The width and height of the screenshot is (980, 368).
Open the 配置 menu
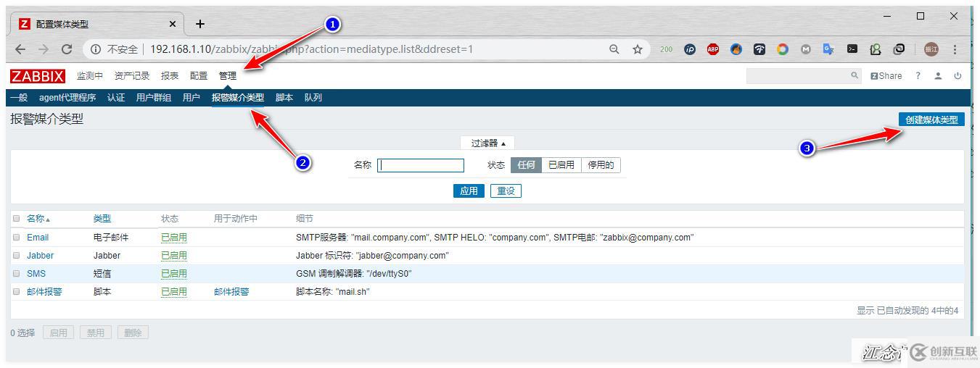click(x=199, y=75)
